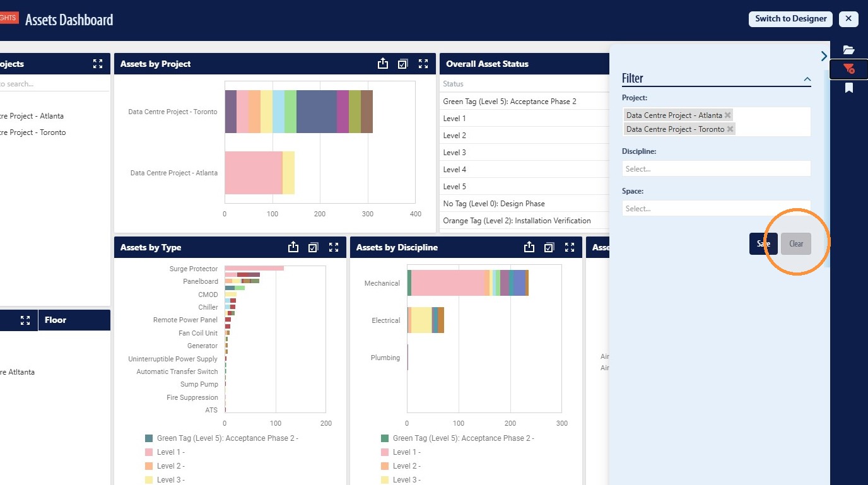Image resolution: width=868 pixels, height=485 pixels.
Task: Collapse the Filter section chevron
Action: tap(807, 79)
